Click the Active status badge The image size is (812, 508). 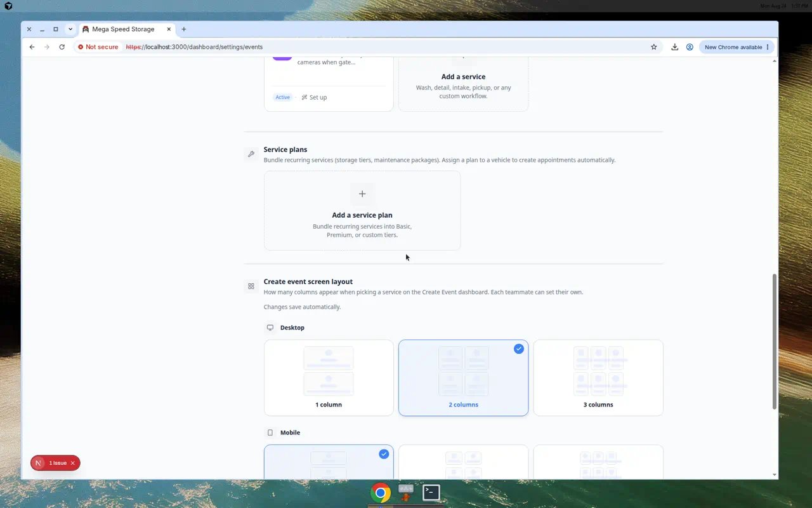(x=282, y=97)
